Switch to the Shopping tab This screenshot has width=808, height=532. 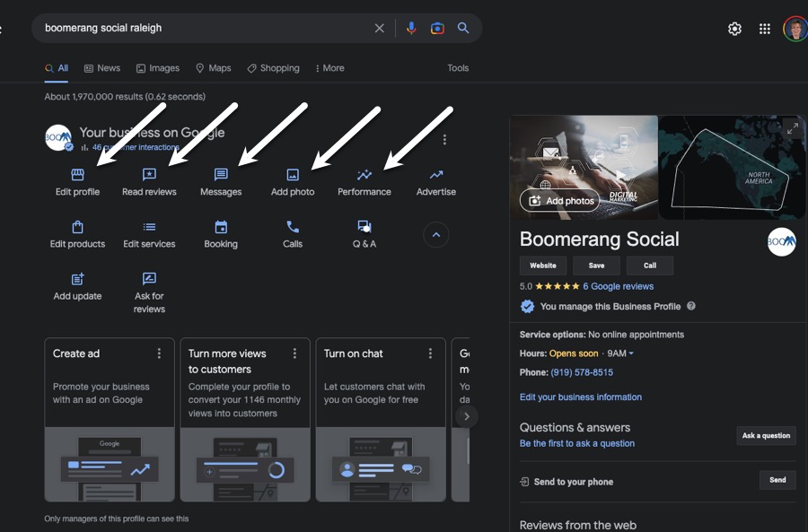click(273, 68)
